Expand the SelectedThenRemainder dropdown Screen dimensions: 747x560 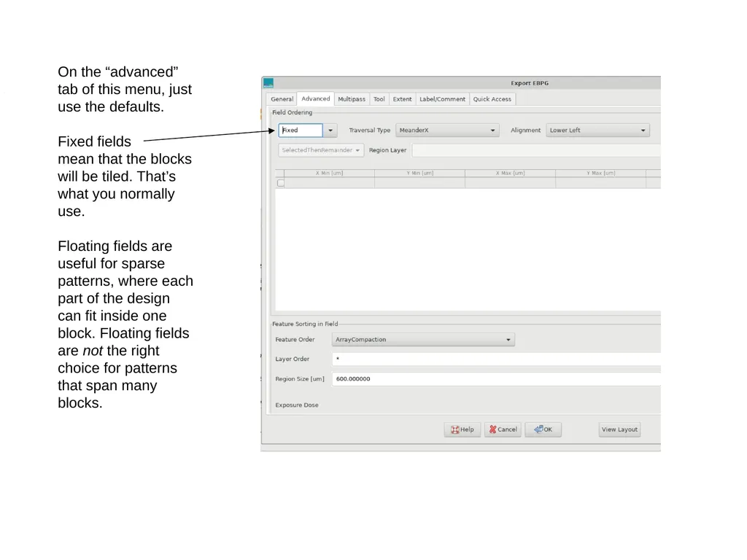[321, 150]
